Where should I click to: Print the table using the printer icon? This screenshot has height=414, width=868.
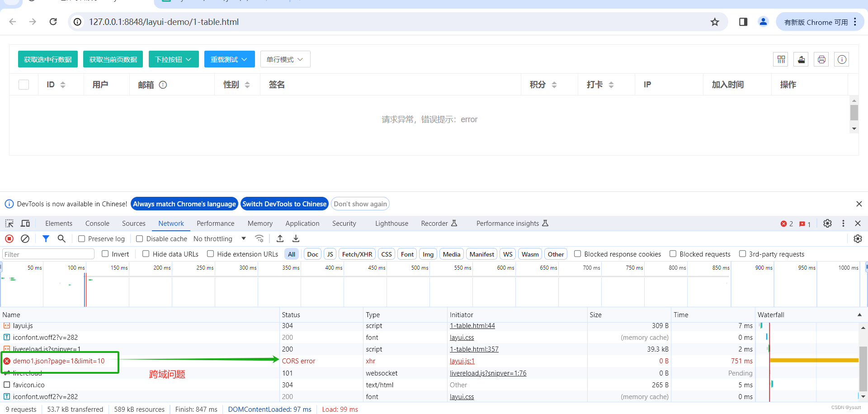click(x=821, y=59)
